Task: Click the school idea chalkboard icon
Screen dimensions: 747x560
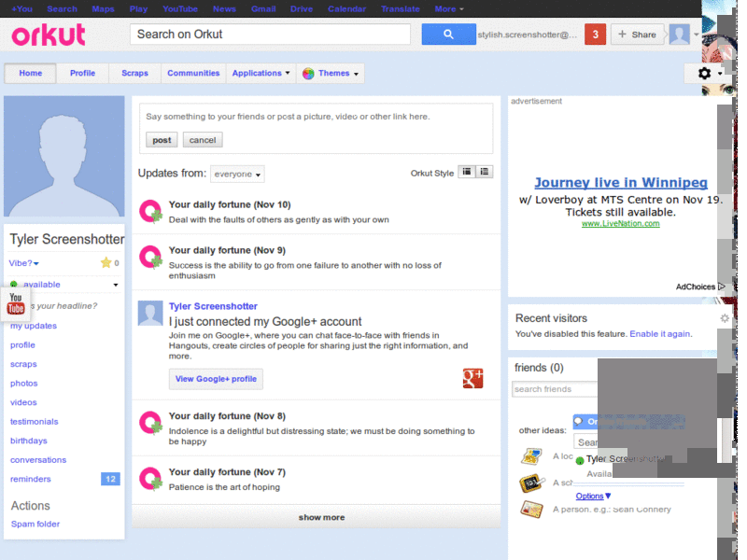Action: pos(531,483)
